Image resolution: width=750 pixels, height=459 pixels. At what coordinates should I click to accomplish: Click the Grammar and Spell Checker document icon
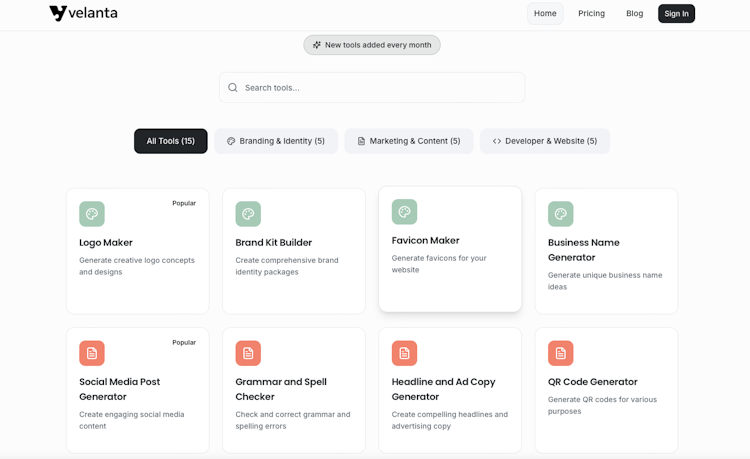tap(248, 353)
